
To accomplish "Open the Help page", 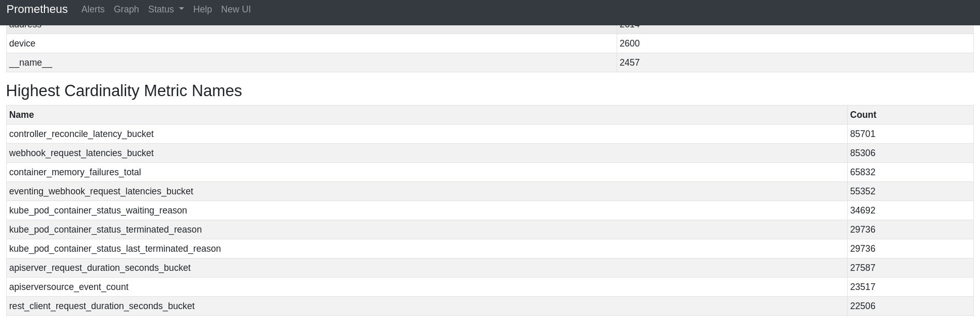I will pos(203,9).
